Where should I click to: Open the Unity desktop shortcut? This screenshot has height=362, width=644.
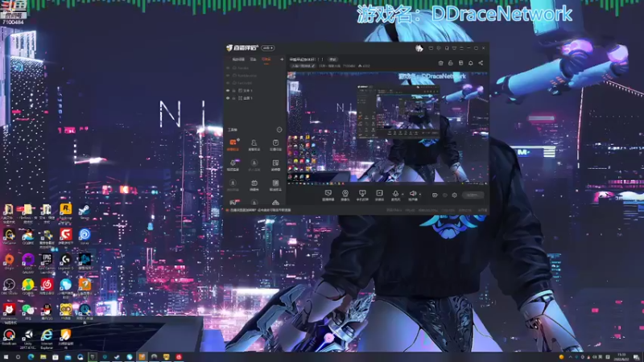[x=28, y=339]
